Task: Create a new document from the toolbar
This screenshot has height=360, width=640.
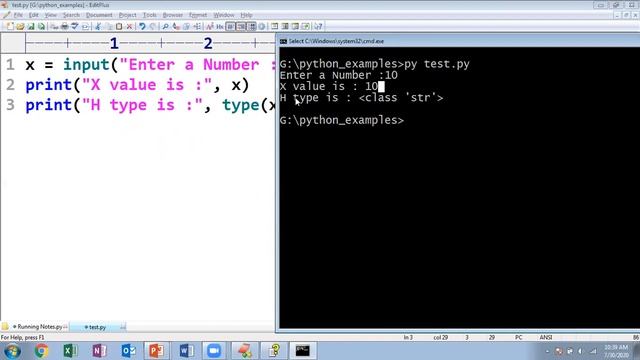Action: click(10, 27)
